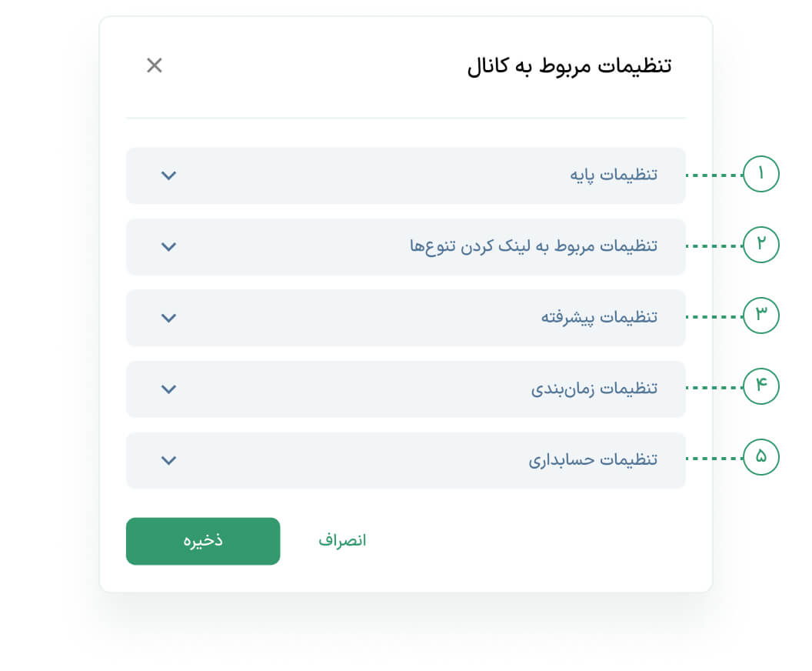
Task: Close the channel settings dialog with X
Action: (155, 65)
